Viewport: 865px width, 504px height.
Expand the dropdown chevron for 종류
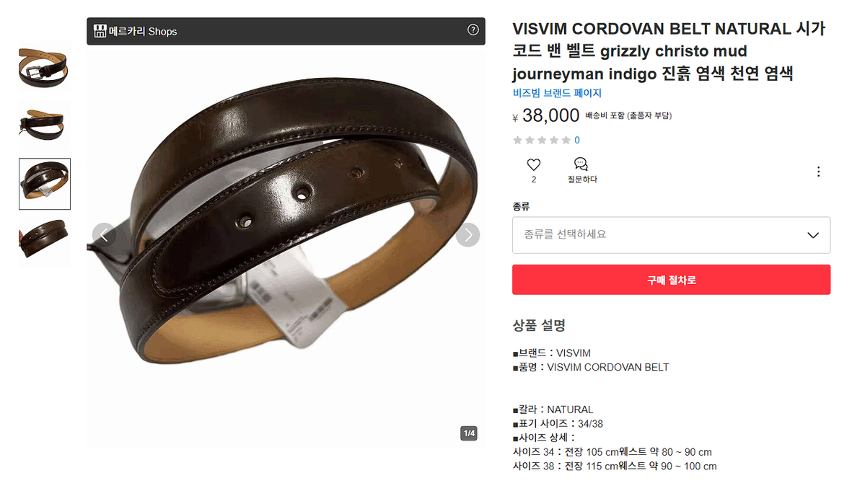812,236
